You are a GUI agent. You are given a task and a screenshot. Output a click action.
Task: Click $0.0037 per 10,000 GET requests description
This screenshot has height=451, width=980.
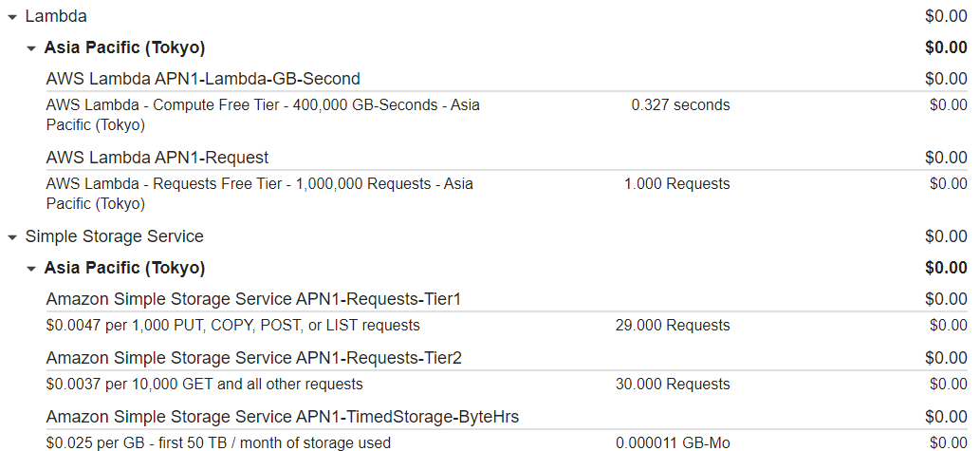[x=204, y=385]
